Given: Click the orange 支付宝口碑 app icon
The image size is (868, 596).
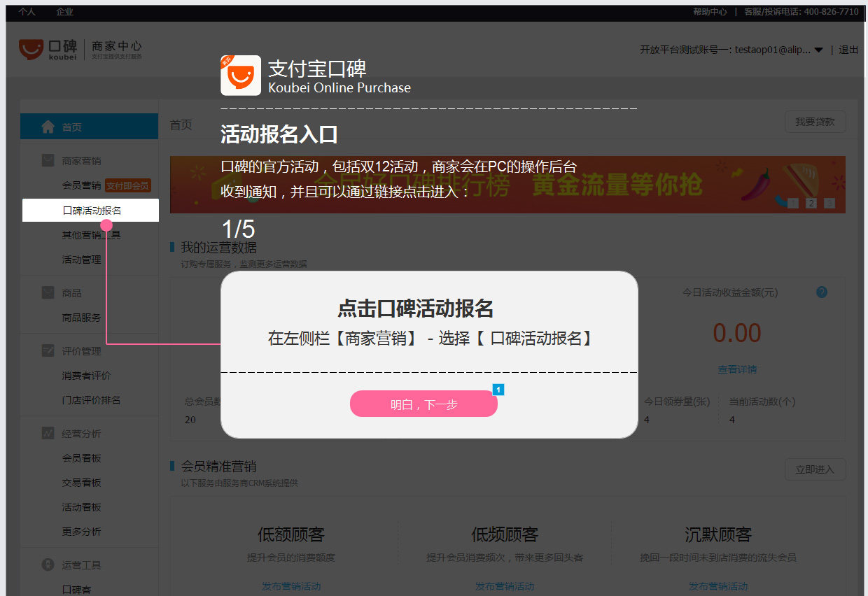Looking at the screenshot, I should pos(241,76).
